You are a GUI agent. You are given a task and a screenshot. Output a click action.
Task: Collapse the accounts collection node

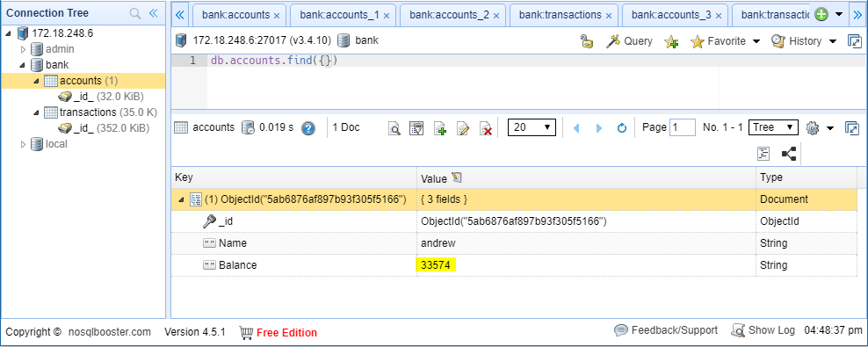(36, 81)
